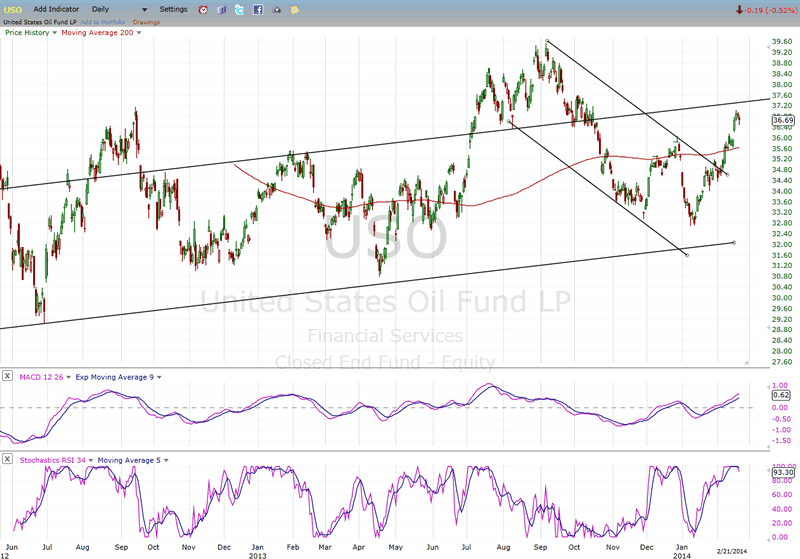Click the red alarm clock alert icon
This screenshot has height=559, width=800.
click(x=203, y=10)
